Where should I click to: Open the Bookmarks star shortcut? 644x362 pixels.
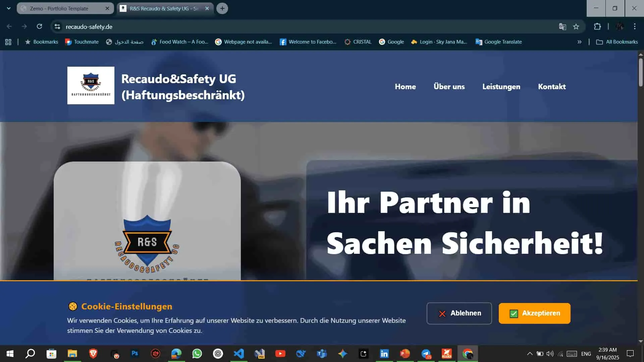(42, 42)
